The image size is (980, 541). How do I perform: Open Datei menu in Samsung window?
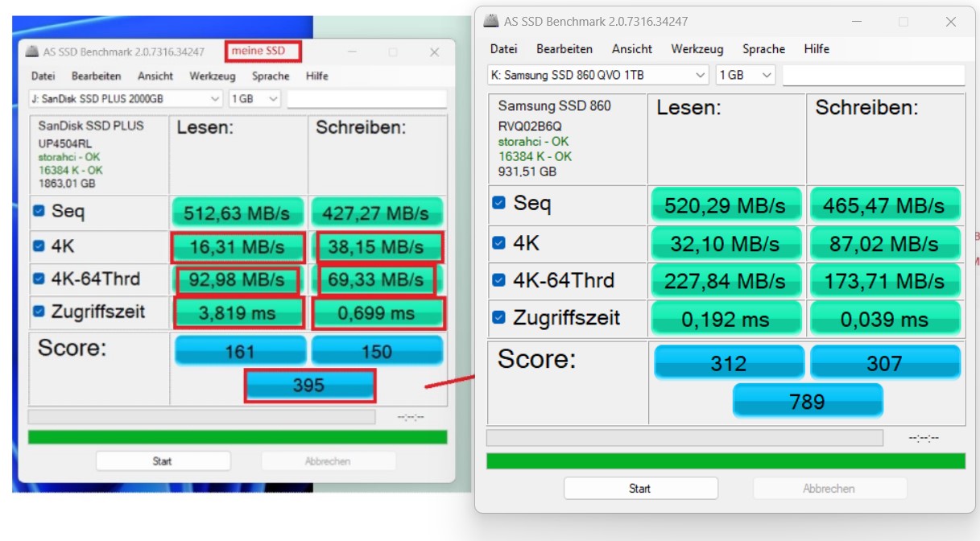[503, 48]
